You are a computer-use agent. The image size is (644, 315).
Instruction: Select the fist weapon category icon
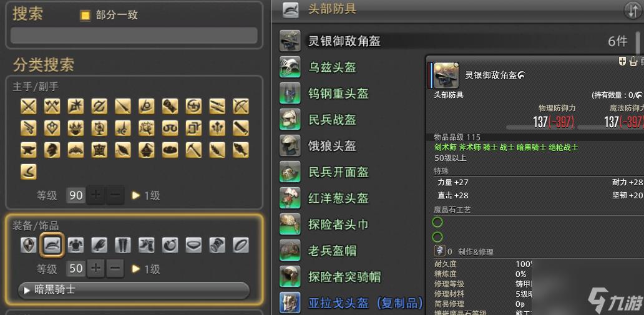tap(170, 107)
